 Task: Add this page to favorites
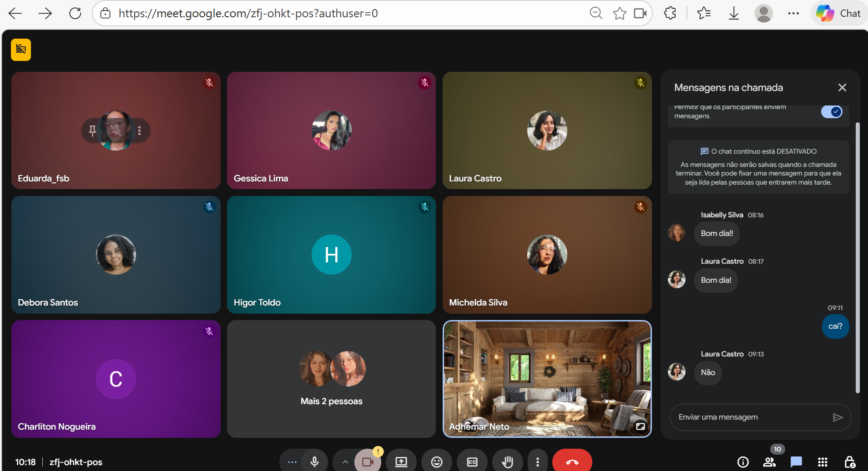tap(619, 13)
